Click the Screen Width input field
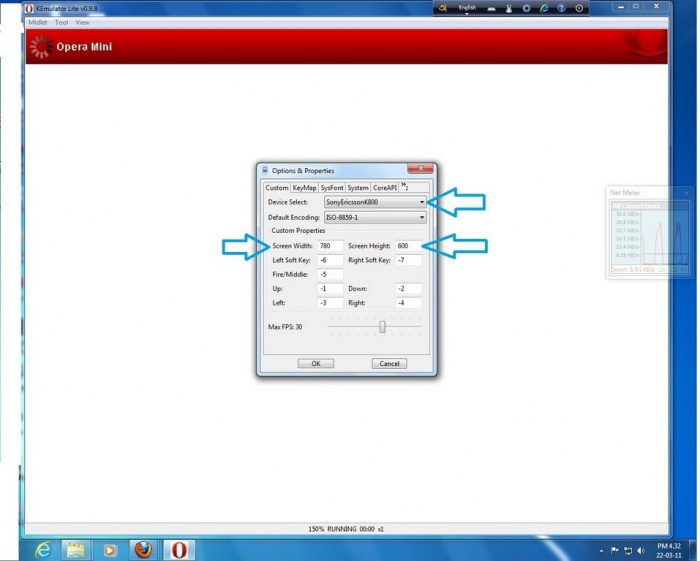The width and height of the screenshot is (700, 561). tap(330, 246)
